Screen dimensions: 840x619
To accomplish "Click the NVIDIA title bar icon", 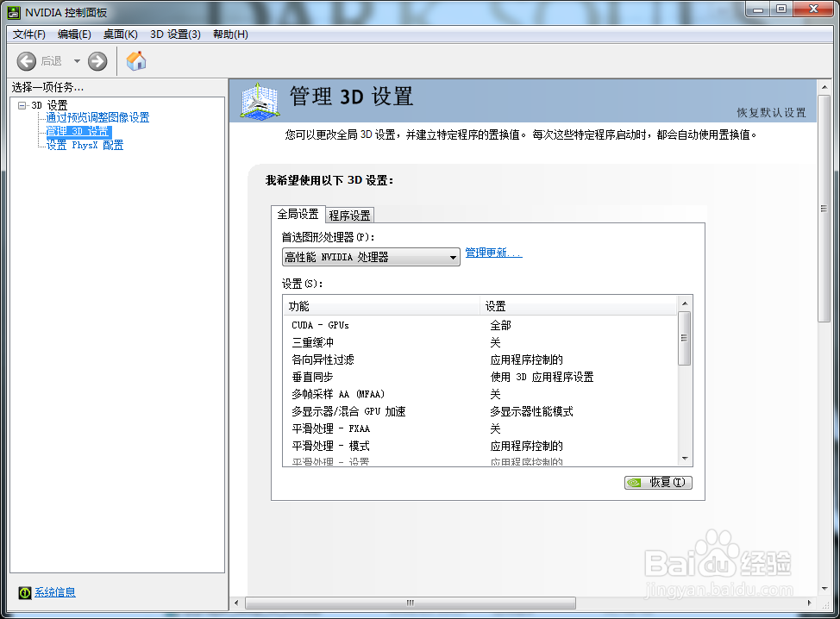I will tap(14, 12).
